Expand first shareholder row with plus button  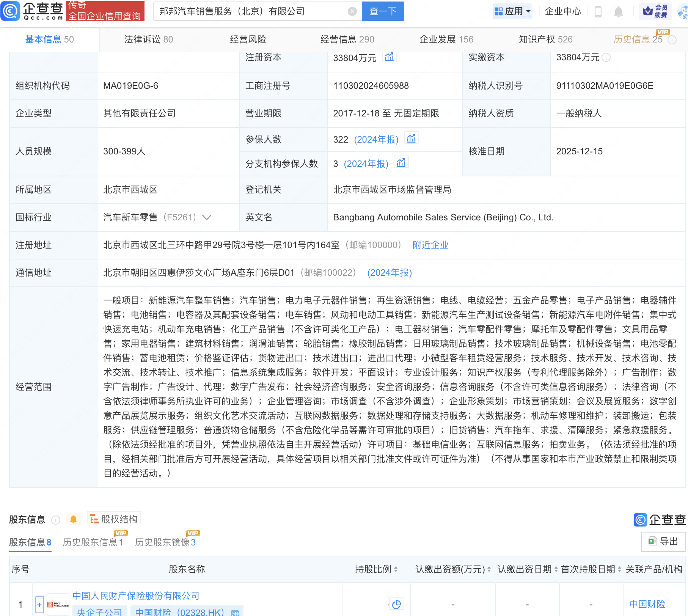(x=39, y=604)
